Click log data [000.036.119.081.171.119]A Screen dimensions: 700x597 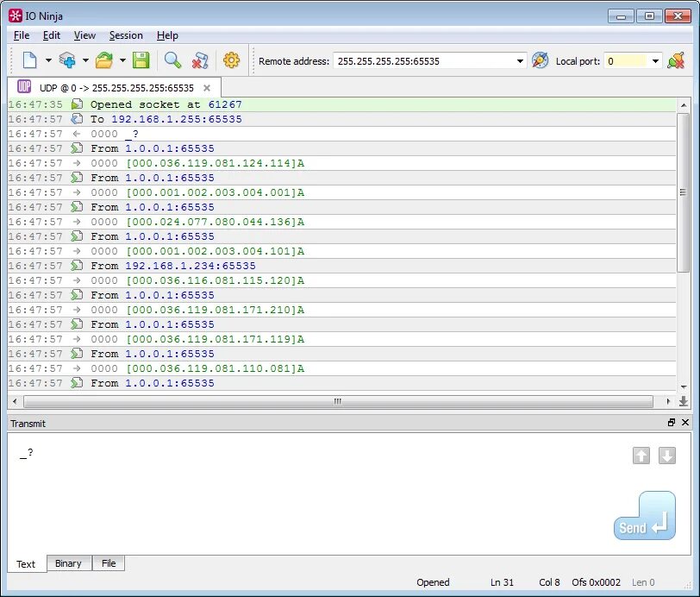(216, 339)
